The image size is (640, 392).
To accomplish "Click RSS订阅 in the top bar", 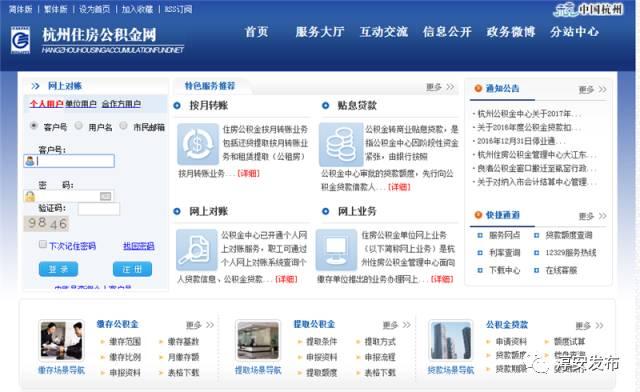I will click(x=178, y=9).
